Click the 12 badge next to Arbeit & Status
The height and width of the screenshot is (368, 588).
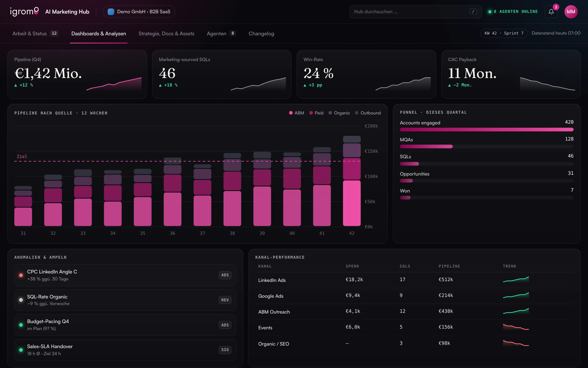click(54, 33)
